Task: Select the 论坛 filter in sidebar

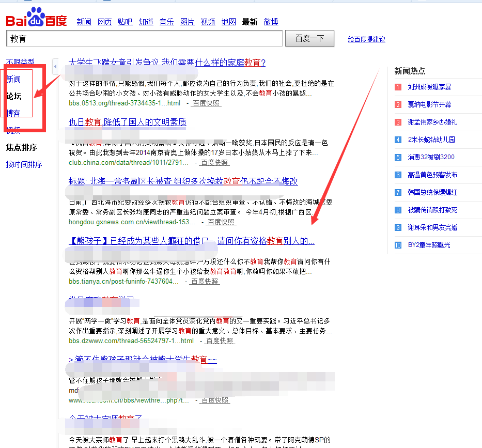Action: pos(14,96)
